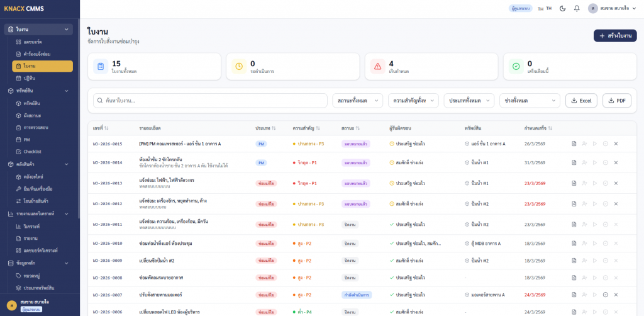Open the สถานะทั้งหมด status filter dropdown
This screenshot has height=316, width=644.
click(x=357, y=101)
